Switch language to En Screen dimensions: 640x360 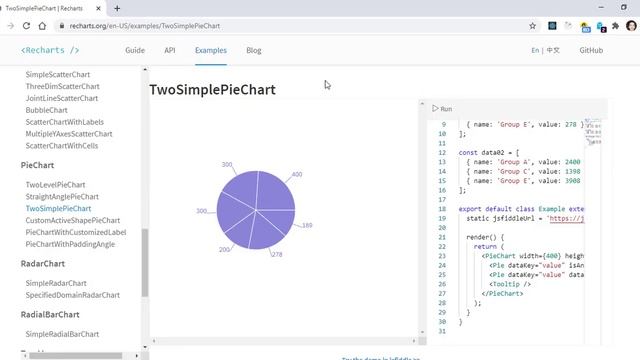(535, 50)
